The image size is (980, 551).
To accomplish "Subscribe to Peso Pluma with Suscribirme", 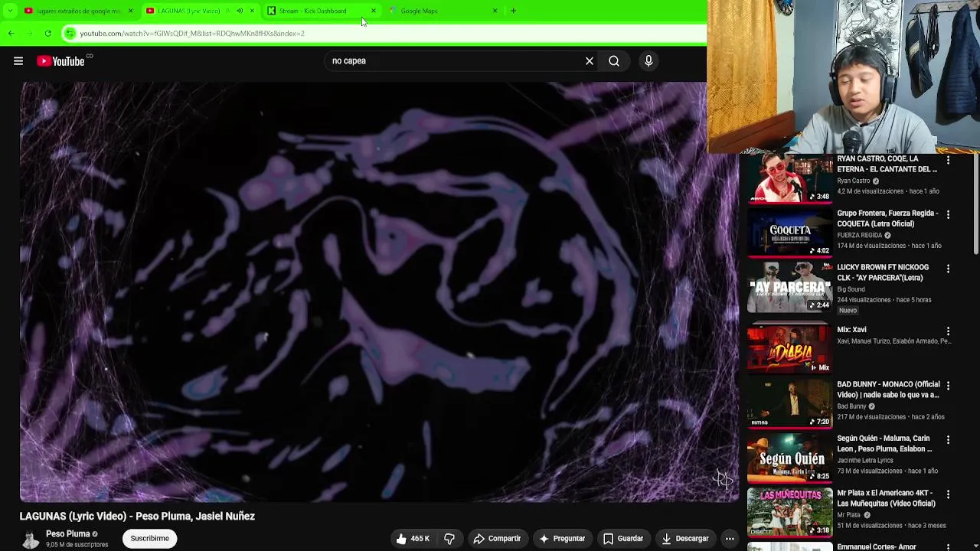I will [149, 539].
